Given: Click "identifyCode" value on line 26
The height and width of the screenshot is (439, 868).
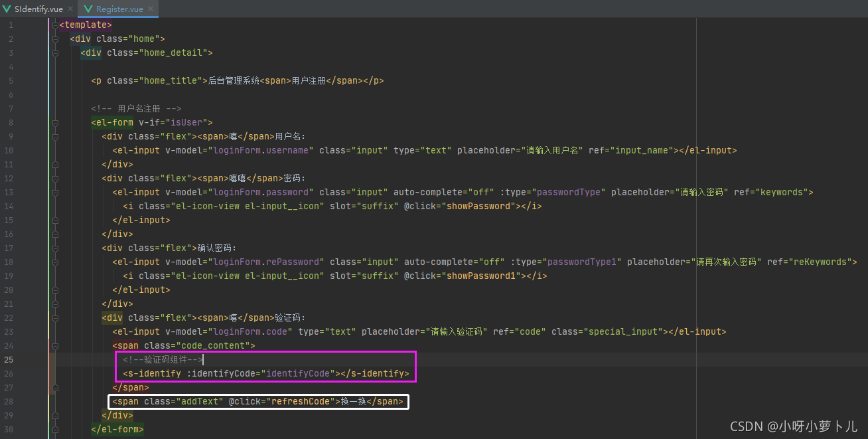Looking at the screenshot, I should [x=298, y=374].
